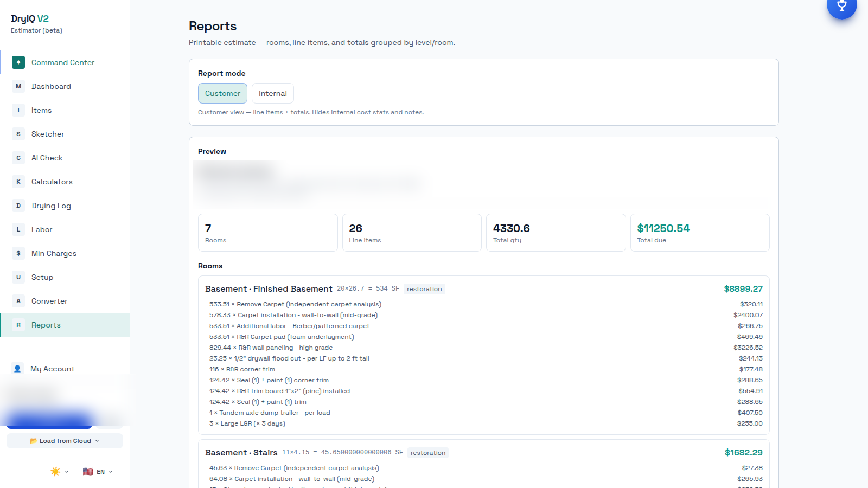Click the DryIQ V2 logo title
This screenshot has height=488, width=868.
click(x=30, y=18)
